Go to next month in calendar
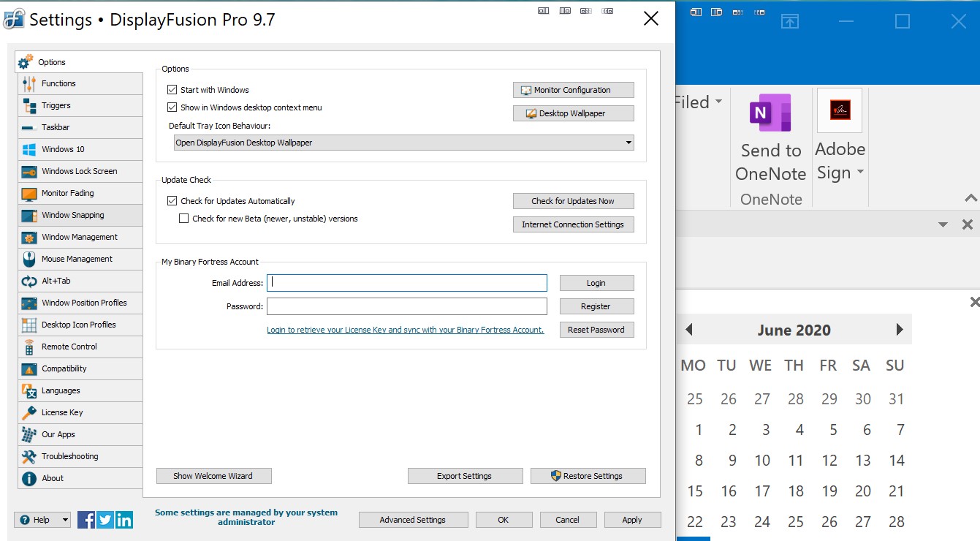 click(x=900, y=330)
